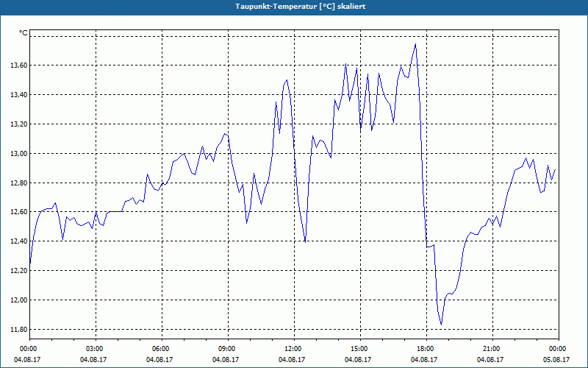Click the '11,80' y-axis label
Screen dimensions: 588x368
pos(19,329)
